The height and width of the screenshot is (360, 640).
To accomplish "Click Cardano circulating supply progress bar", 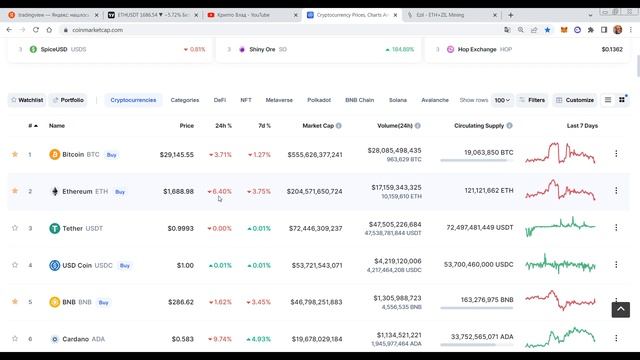I will [x=476, y=345].
